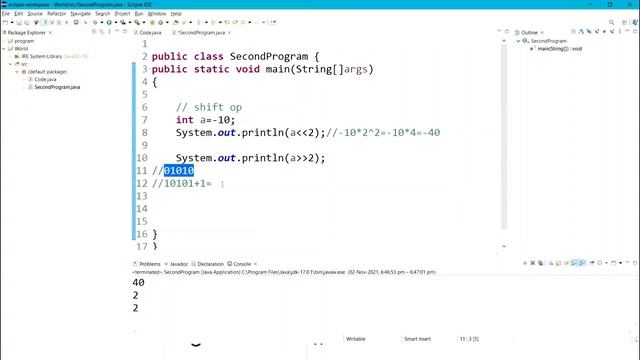Maximize the Console view

point(635,263)
